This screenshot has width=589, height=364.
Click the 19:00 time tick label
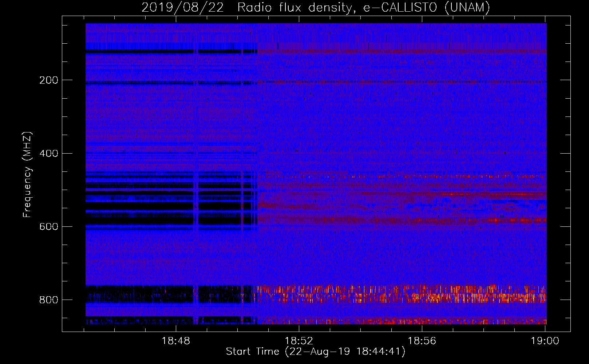click(545, 341)
